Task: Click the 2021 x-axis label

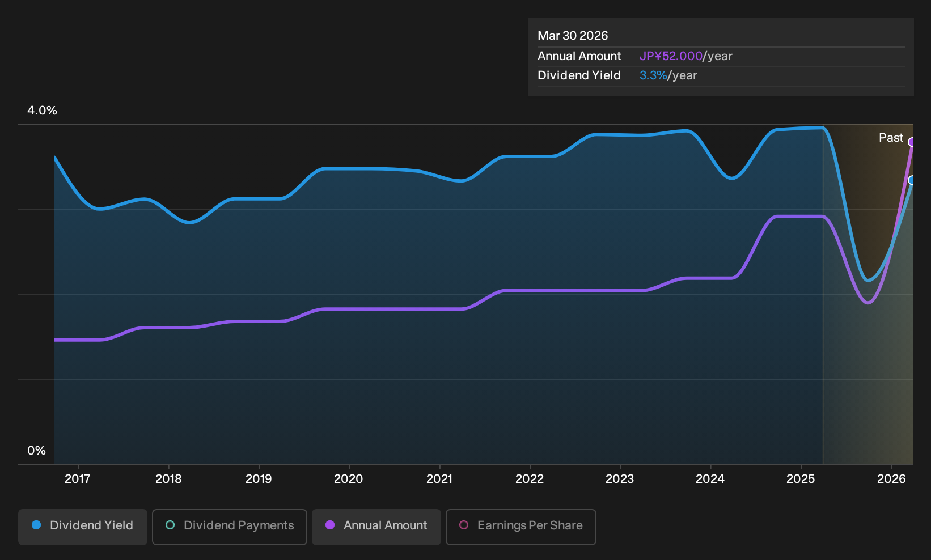Action: 439,479
